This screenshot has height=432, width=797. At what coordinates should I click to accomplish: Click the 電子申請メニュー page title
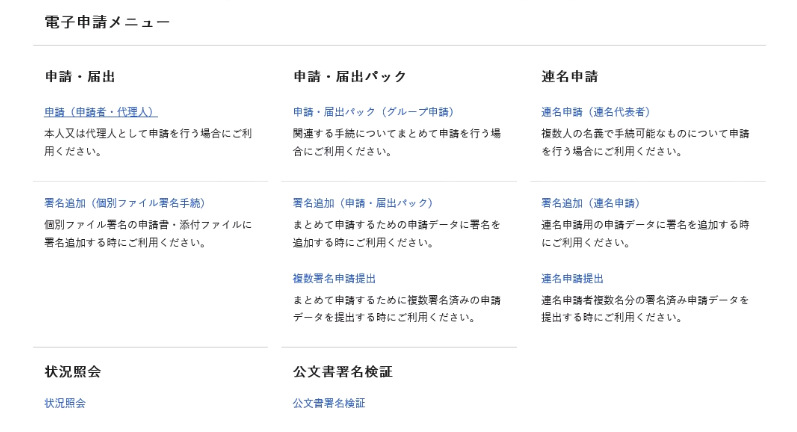coord(107,22)
